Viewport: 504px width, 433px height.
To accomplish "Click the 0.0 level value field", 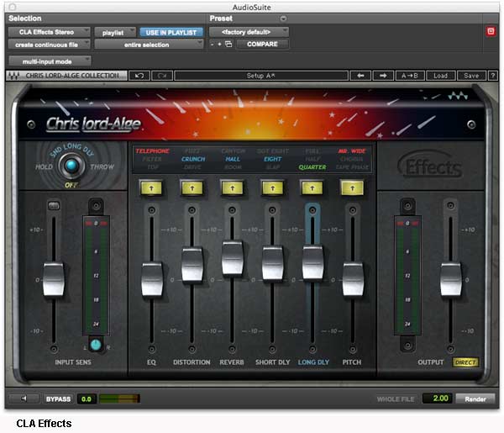I will click(87, 399).
